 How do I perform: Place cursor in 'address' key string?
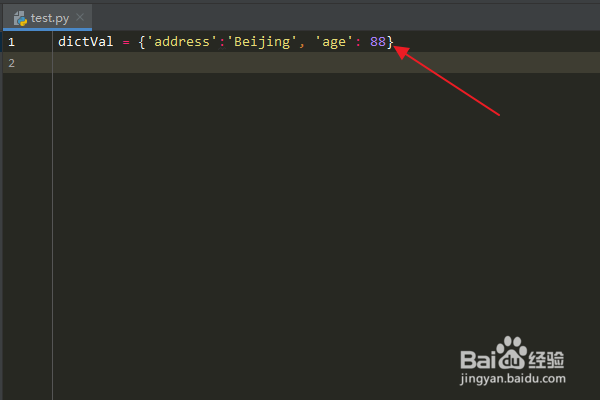(x=182, y=41)
